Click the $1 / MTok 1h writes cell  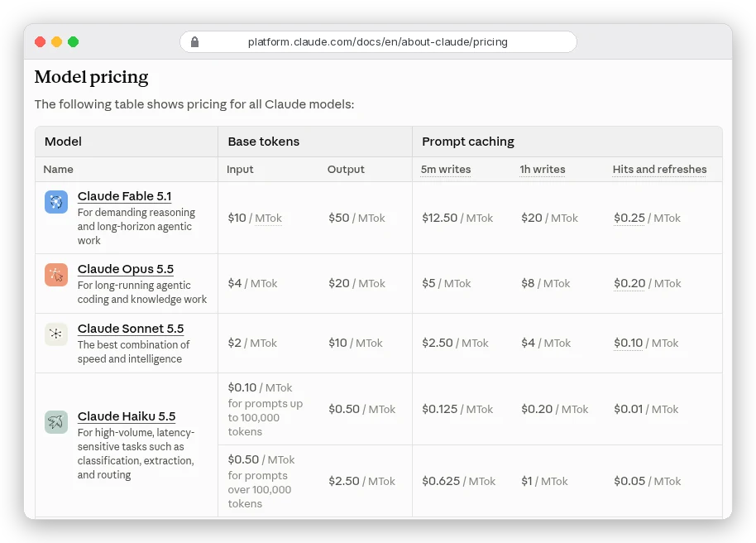coord(545,481)
